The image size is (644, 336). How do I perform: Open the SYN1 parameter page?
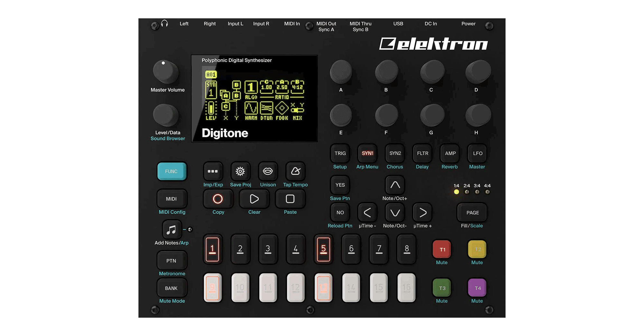pos(367,153)
